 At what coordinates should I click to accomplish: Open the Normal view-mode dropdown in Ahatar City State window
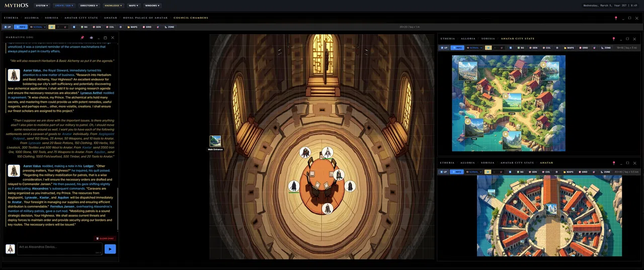[x=473, y=48]
